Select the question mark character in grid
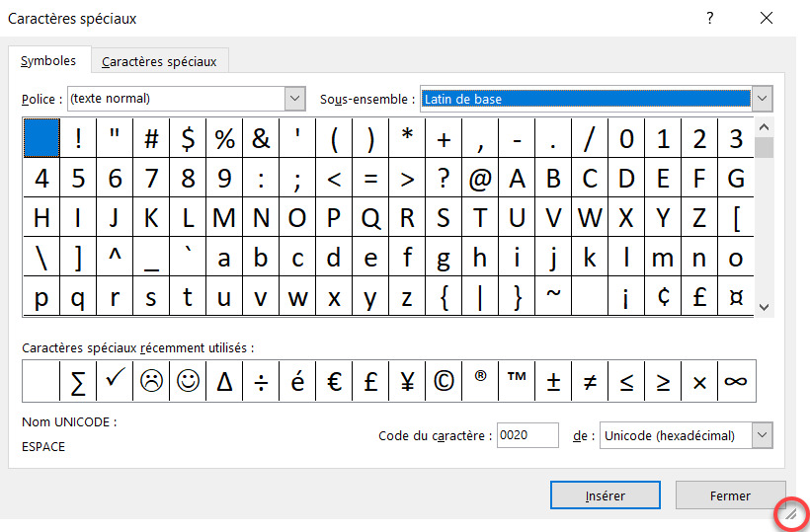 (444, 178)
